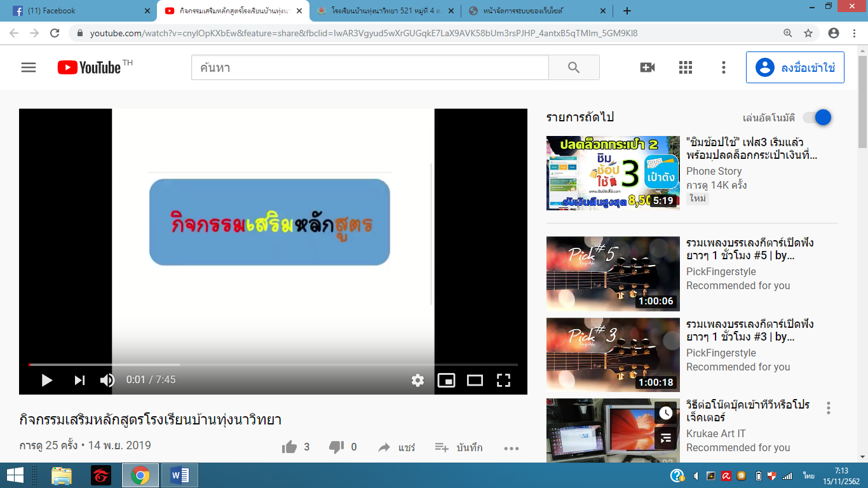Switch input language ไทย in tray

pos(809,475)
